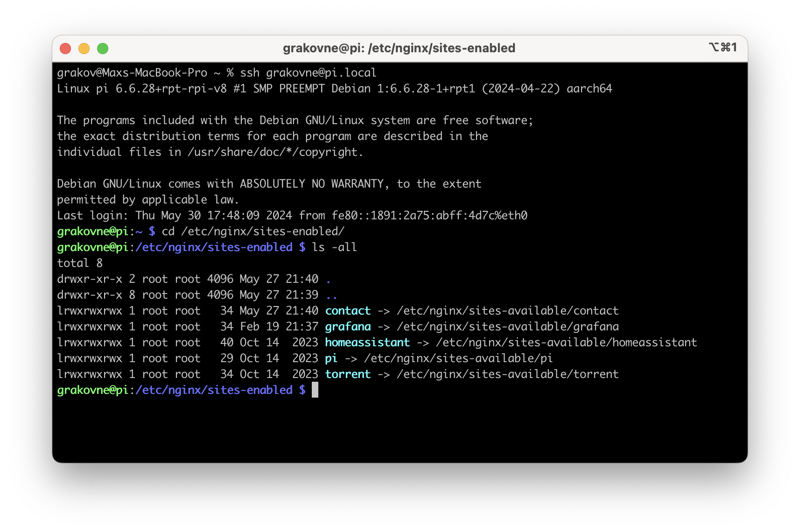800x532 pixels.
Task: Click the target path "/etc/nginx/sites-available/torrent"
Action: pos(508,374)
